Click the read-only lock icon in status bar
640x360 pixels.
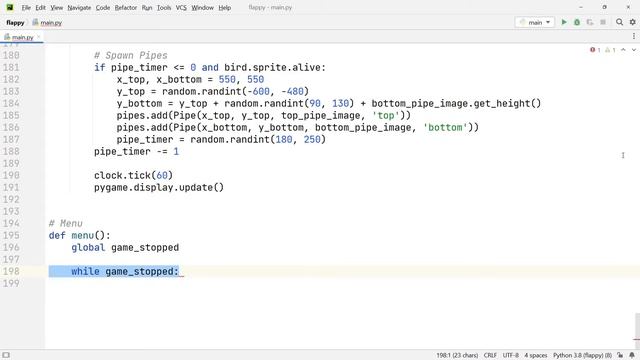click(x=620, y=355)
